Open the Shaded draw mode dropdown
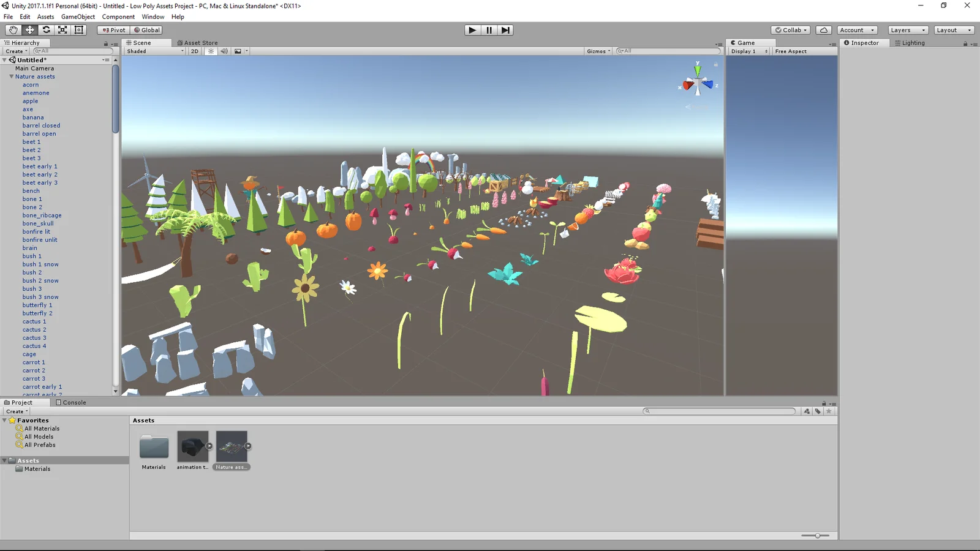The image size is (980, 551). coord(153,51)
